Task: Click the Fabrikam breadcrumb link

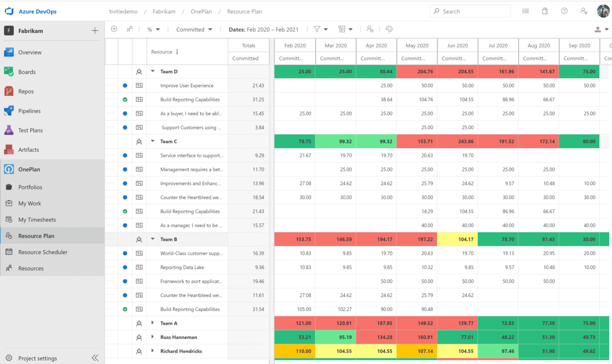Action: click(x=164, y=12)
